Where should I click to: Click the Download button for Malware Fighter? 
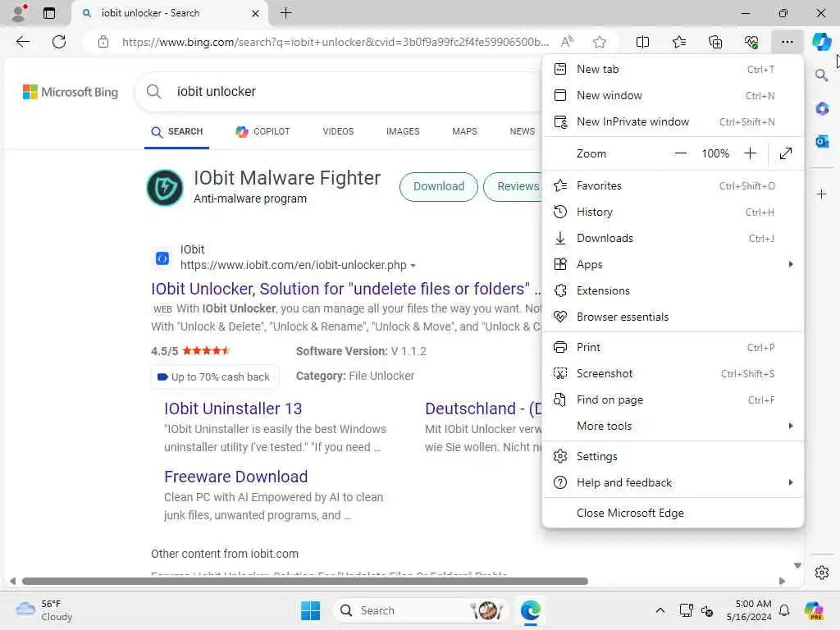439,186
